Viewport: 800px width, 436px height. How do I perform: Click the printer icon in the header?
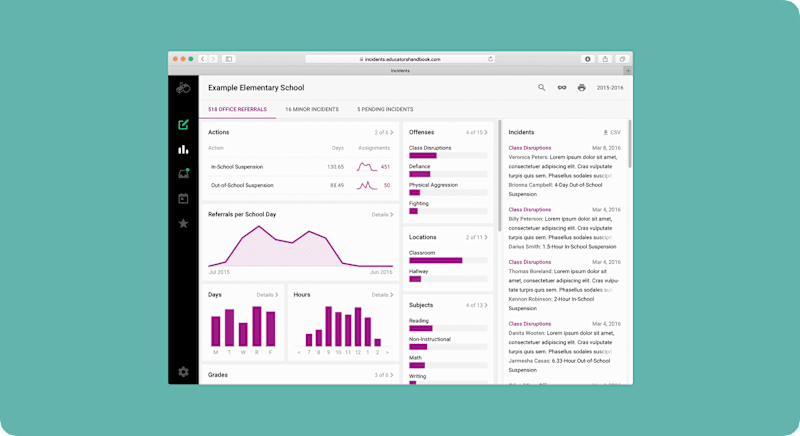coord(582,88)
